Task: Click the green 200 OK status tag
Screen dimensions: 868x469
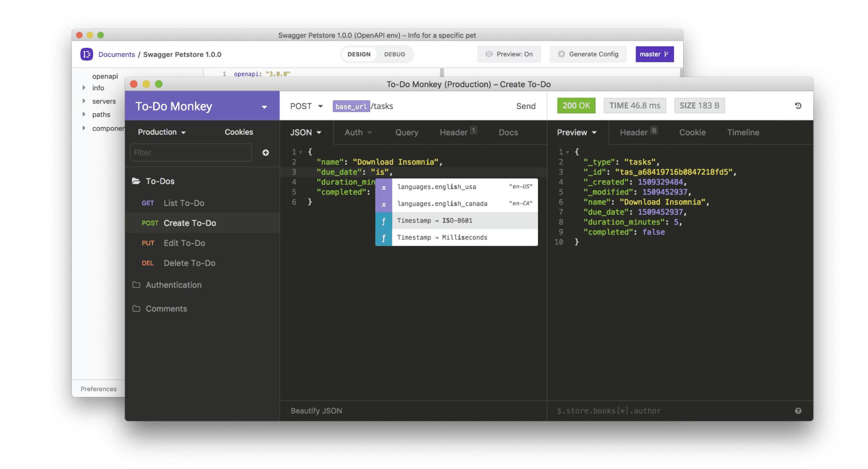Action: click(x=576, y=106)
